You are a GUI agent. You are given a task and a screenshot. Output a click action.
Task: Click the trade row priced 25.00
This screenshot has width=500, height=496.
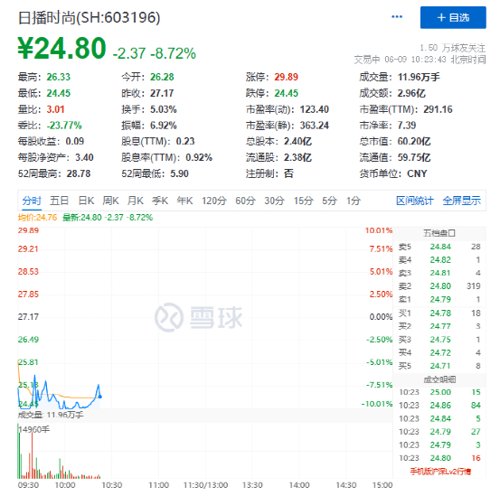click(440, 392)
